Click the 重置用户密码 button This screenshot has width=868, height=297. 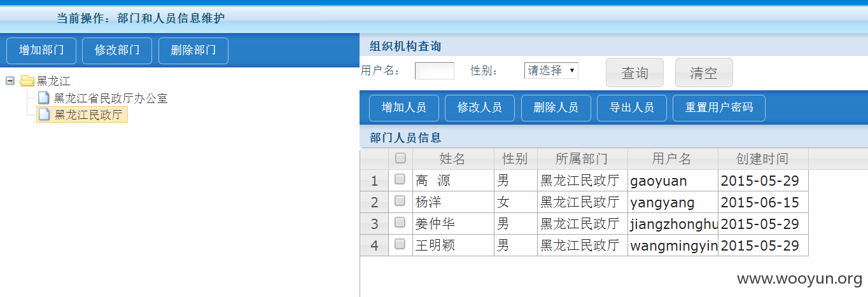(719, 108)
